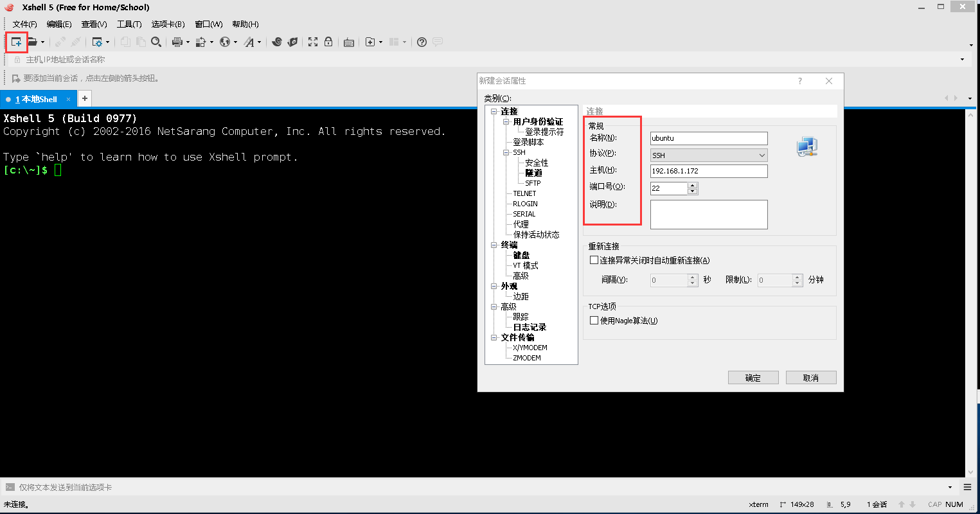
Task: Click the host field containing 192.168.1.172
Action: 709,172
